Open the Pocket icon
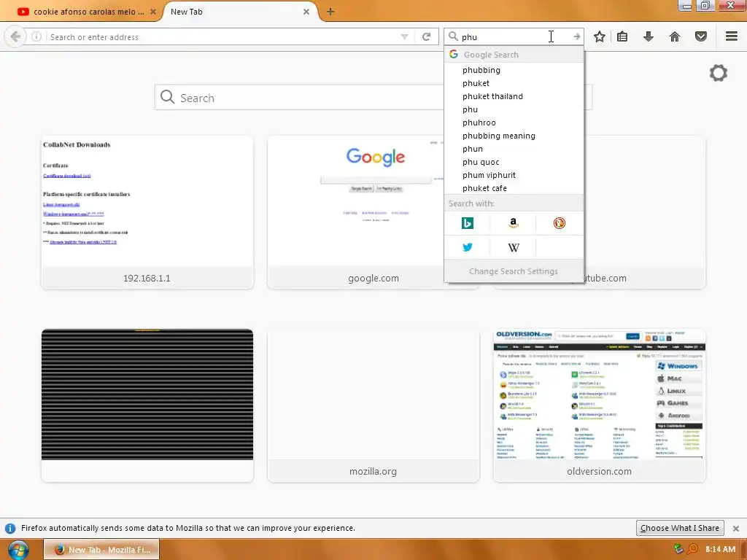The width and height of the screenshot is (747, 560). point(701,36)
